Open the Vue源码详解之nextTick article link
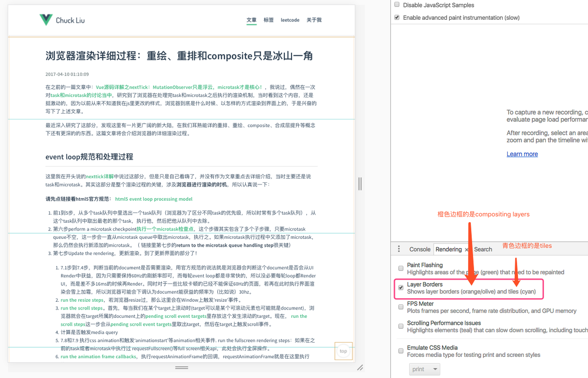Image resolution: width=588 pixels, height=378 pixels. pyautogui.click(x=180, y=87)
